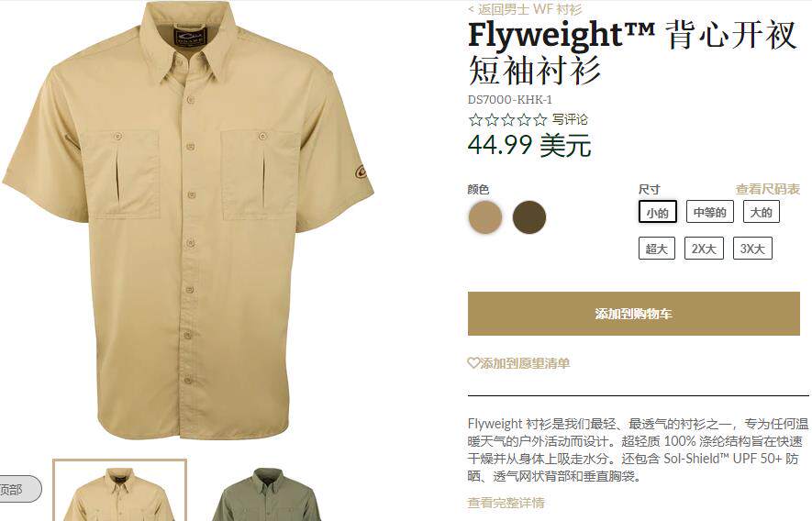Screen dimensions: 812x521
Task: Select the green shirt thumbnail
Action: (x=266, y=493)
